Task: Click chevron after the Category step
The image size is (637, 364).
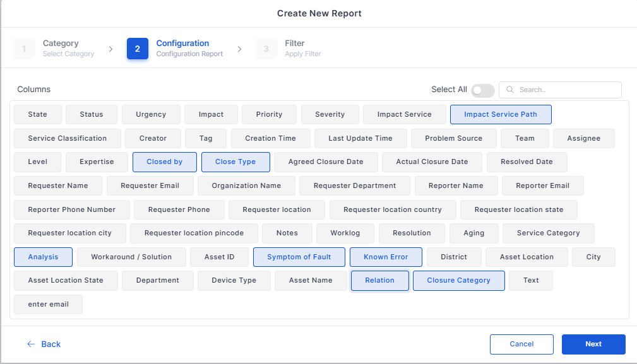Action: pos(110,49)
